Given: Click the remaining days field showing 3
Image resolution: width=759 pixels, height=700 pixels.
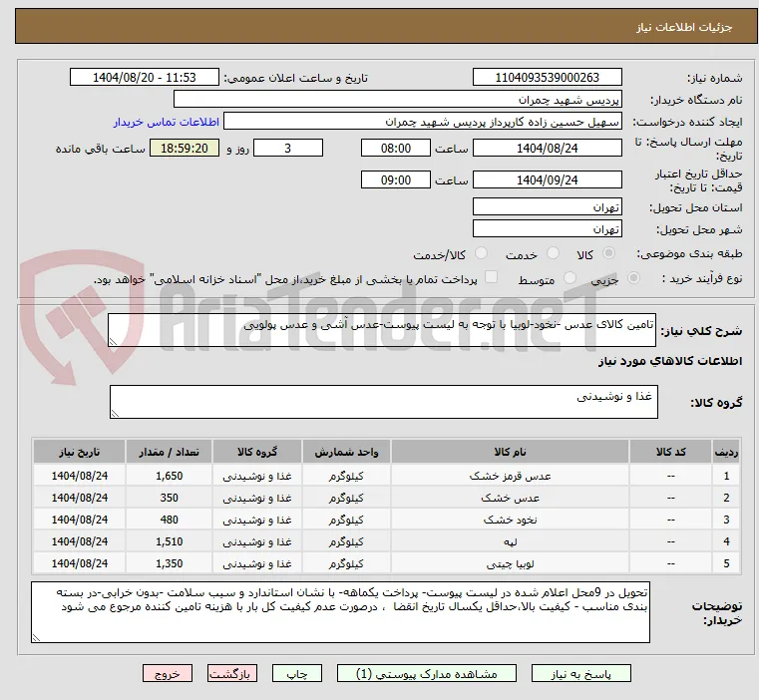Looking at the screenshot, I should coord(288,149).
